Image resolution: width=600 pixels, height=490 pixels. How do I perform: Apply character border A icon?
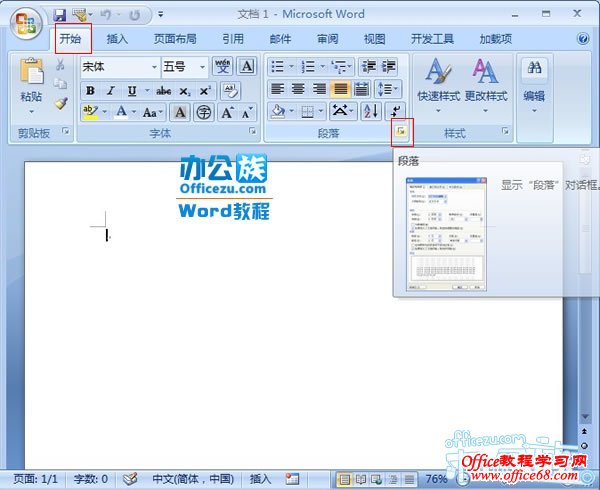pos(246,67)
